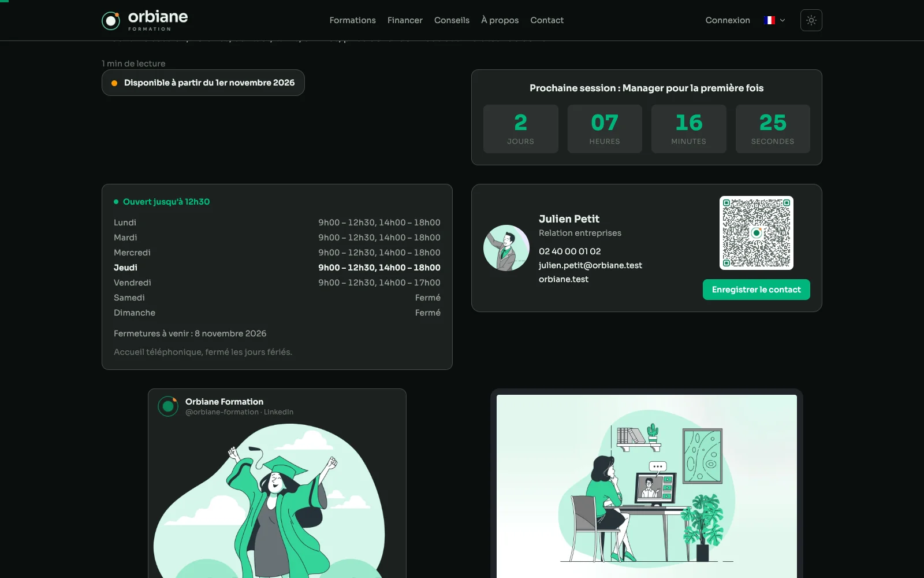Click the Dimanche Fermé row
924x578 pixels.
pos(277,313)
